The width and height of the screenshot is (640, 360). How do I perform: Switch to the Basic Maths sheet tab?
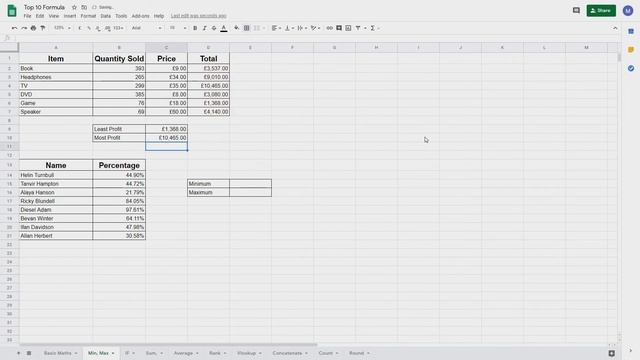[x=60, y=353]
